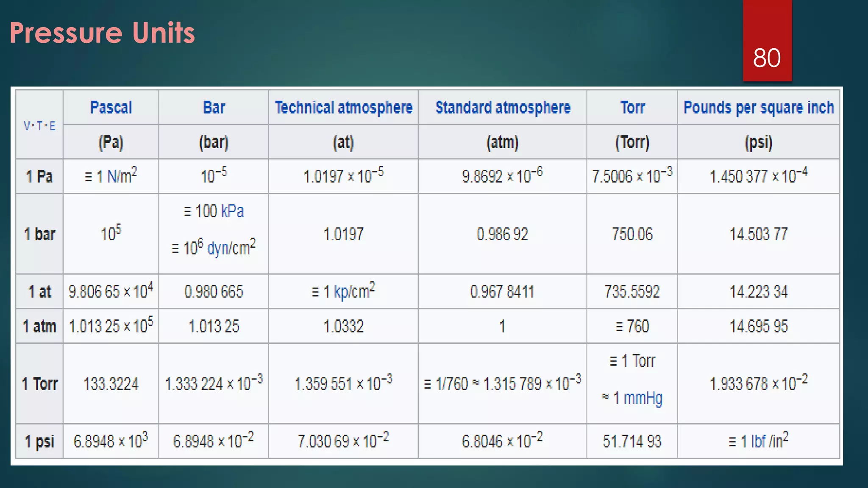This screenshot has height=488, width=868.
Task: Open the kp/cm² link in at row
Action: click(355, 291)
